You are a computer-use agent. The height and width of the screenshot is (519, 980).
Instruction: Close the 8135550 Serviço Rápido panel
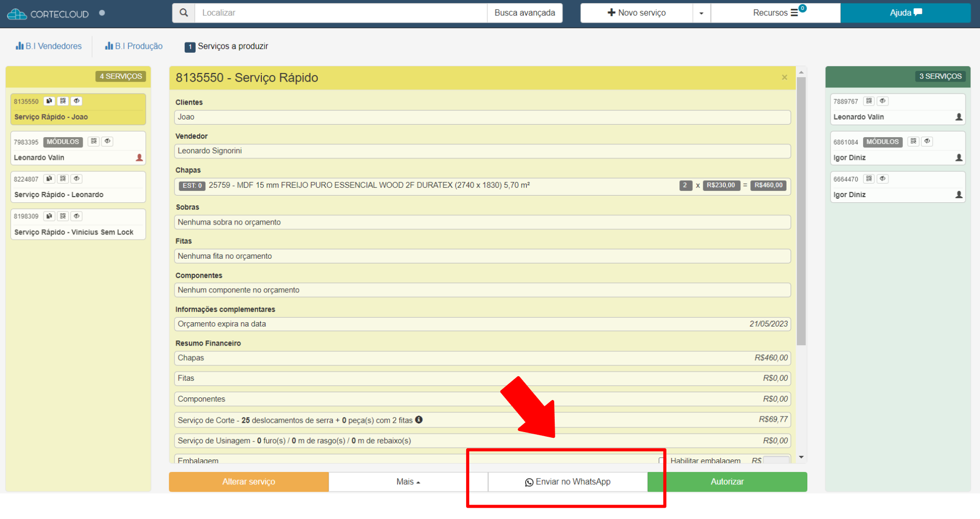(x=784, y=78)
